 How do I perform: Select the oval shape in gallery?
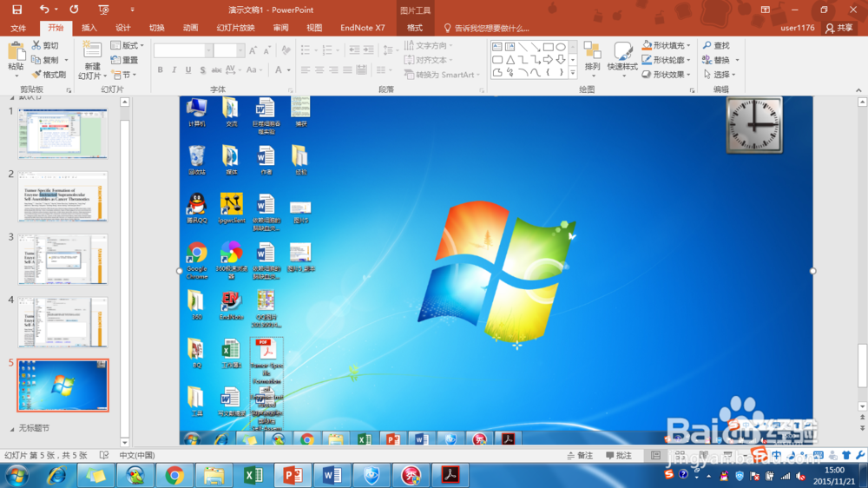tap(561, 47)
